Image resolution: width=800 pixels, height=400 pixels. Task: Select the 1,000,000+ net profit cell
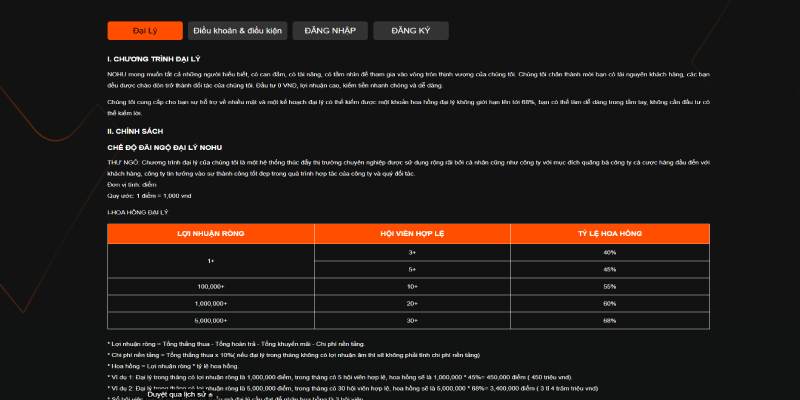click(211, 304)
